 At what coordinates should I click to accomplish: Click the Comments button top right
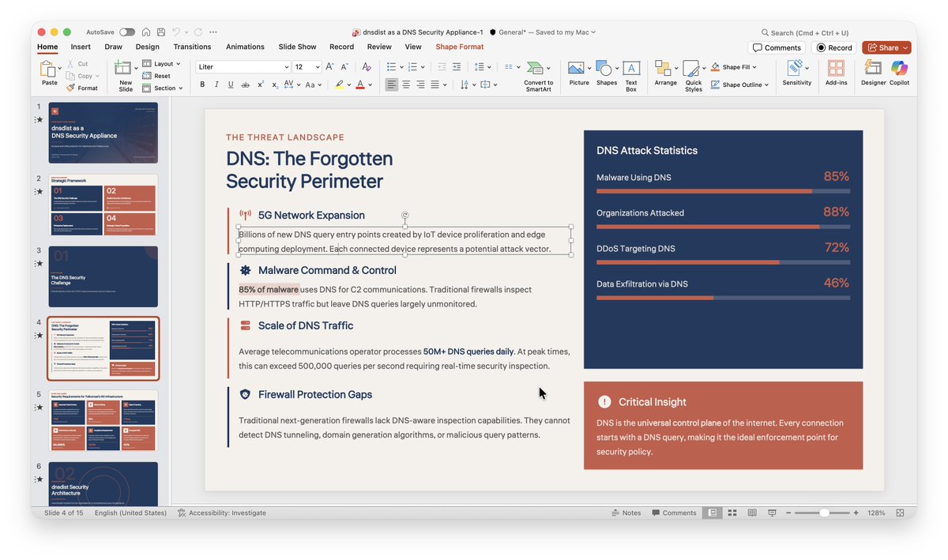[x=777, y=47]
